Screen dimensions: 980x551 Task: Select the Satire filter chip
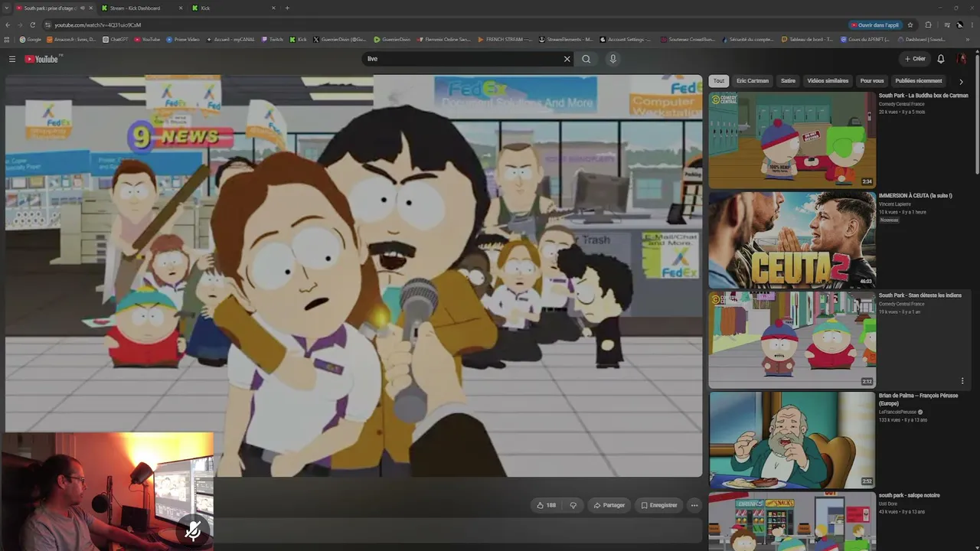(x=788, y=80)
